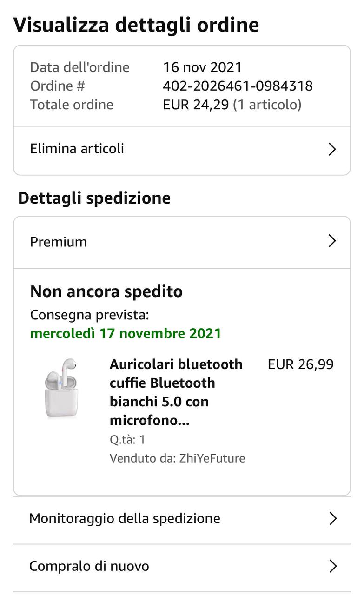The height and width of the screenshot is (595, 364).
Task: Select the Premium shipping row label
Action: (59, 242)
